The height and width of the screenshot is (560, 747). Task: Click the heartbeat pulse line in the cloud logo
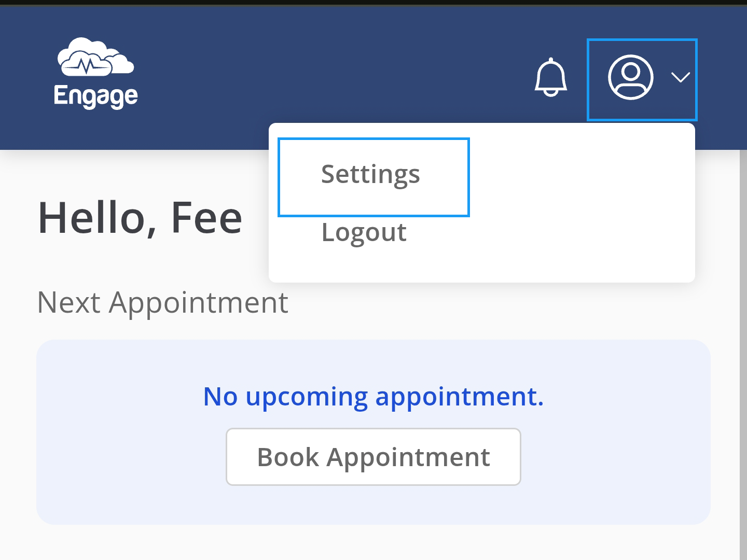[x=86, y=66]
